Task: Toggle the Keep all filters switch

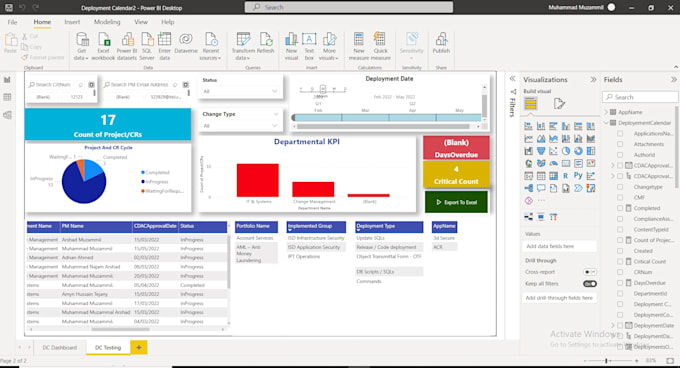Action: [x=590, y=284]
